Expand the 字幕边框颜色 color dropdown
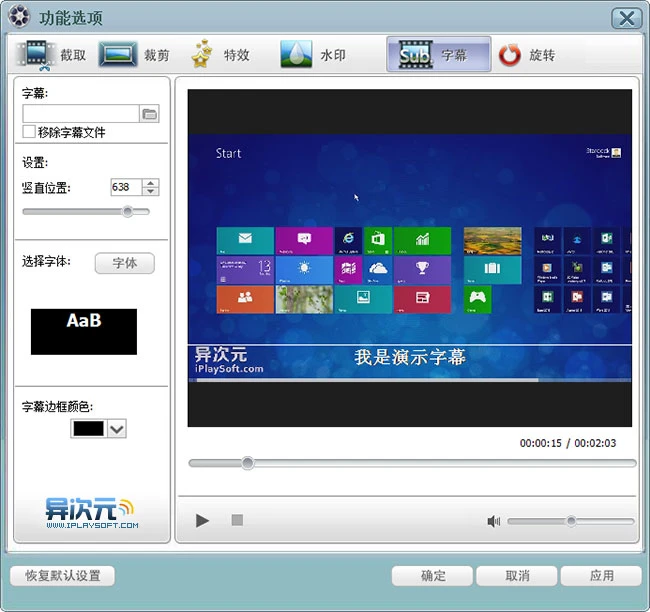The image size is (650, 612). point(116,429)
